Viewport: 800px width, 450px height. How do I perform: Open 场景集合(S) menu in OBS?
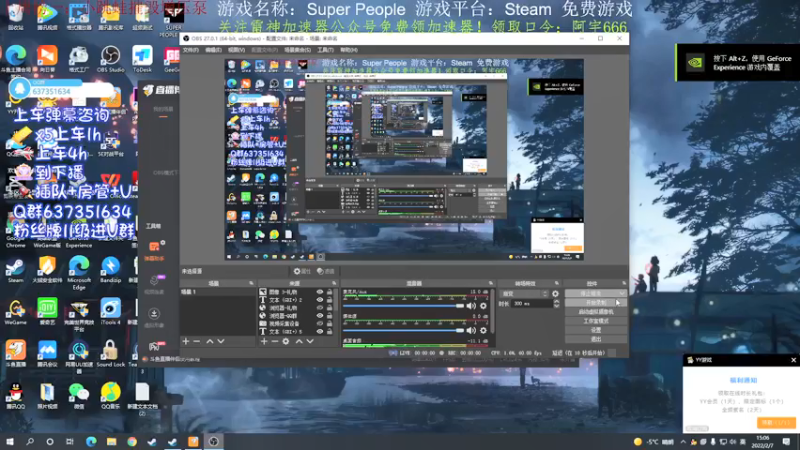coord(297,50)
